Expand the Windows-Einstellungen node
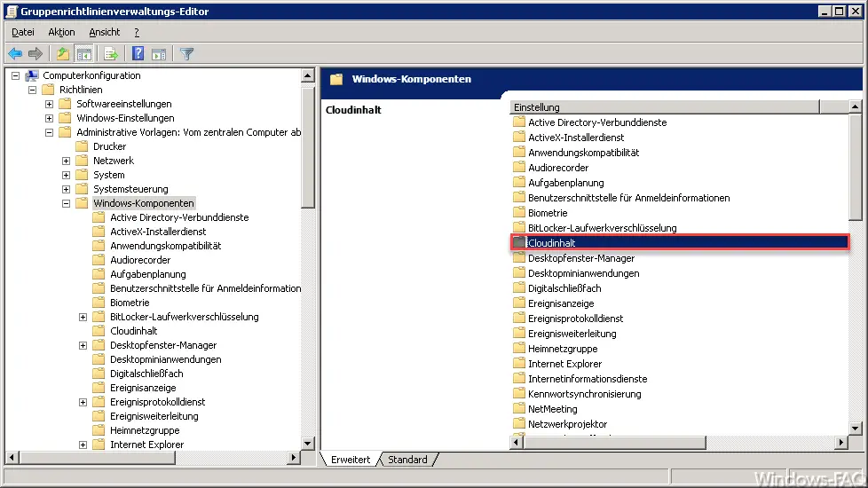This screenshot has width=868, height=488. click(x=50, y=118)
